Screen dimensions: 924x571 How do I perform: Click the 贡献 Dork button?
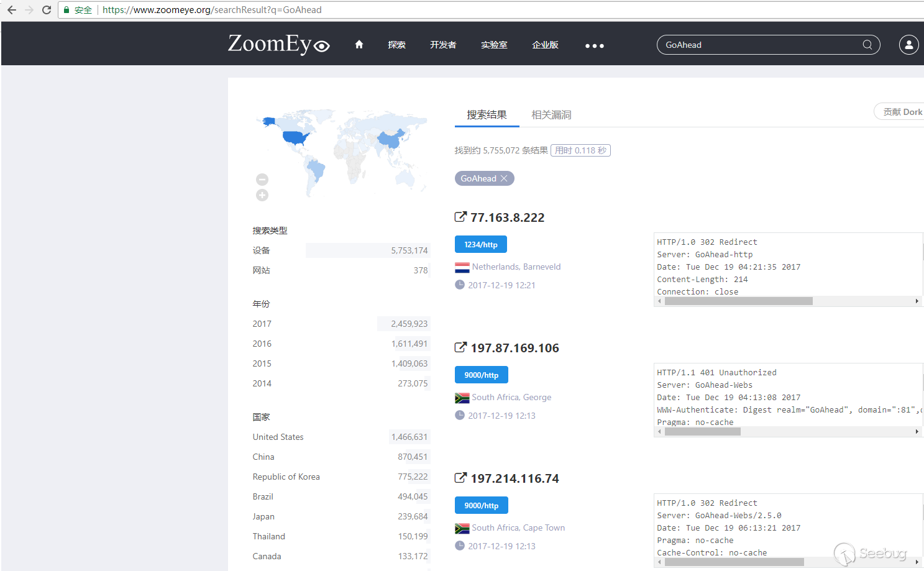coord(900,112)
